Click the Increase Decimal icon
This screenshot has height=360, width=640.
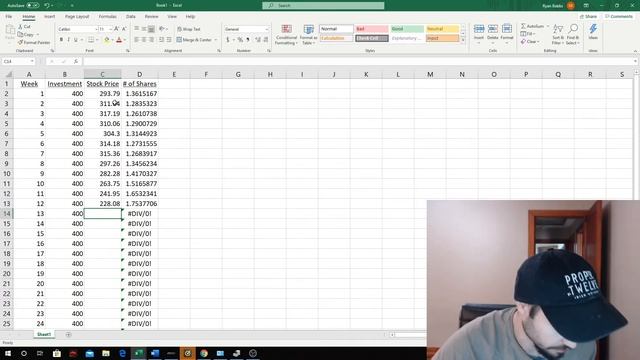[258, 40]
